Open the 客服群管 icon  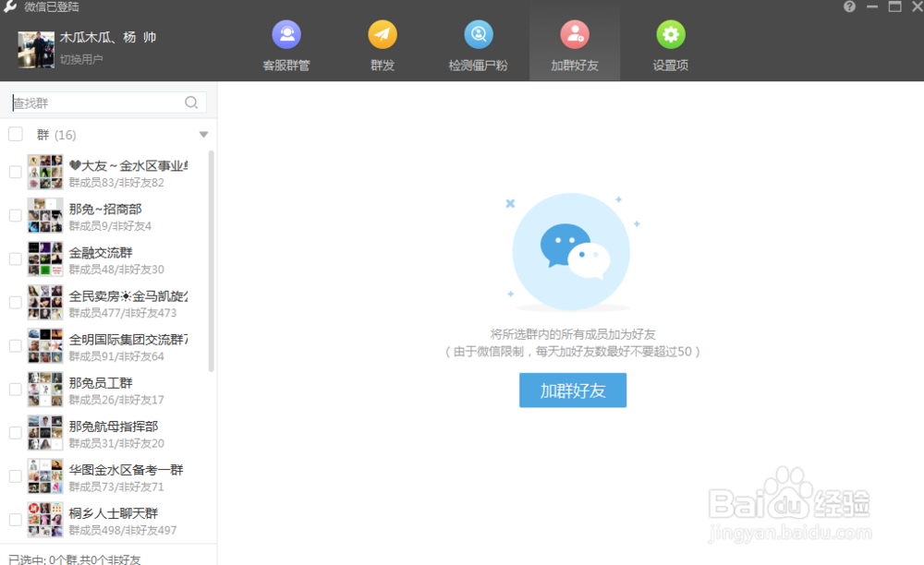pyautogui.click(x=286, y=35)
